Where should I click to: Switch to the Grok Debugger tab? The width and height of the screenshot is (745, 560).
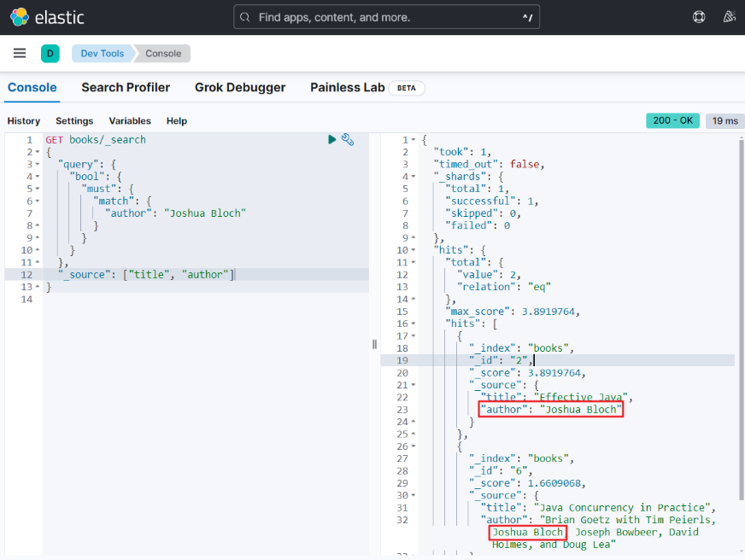[x=240, y=88]
